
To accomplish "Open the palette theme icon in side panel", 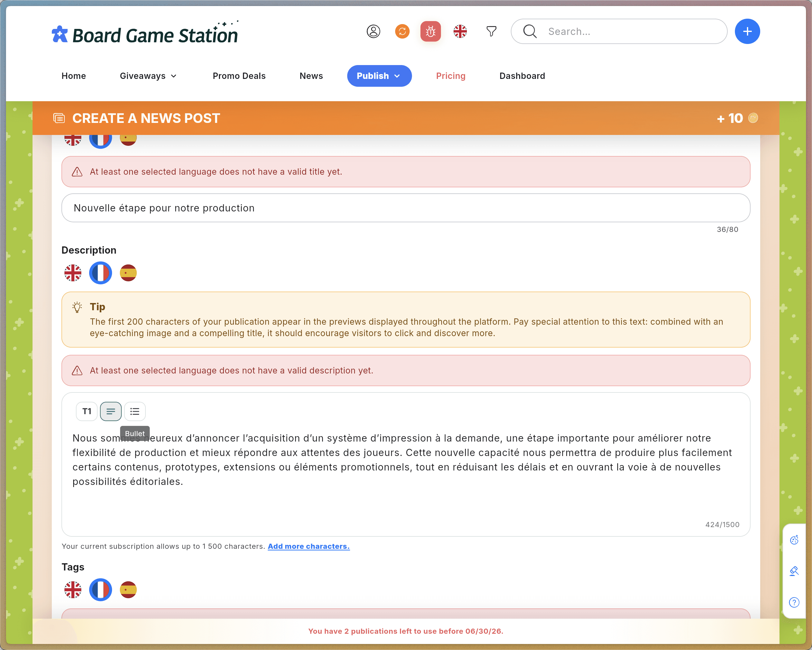I will click(x=794, y=540).
